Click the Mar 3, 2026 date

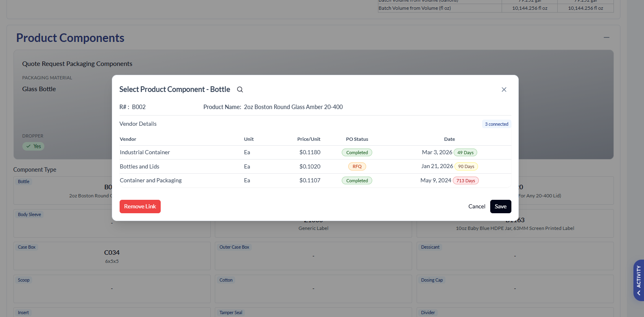[x=437, y=152]
